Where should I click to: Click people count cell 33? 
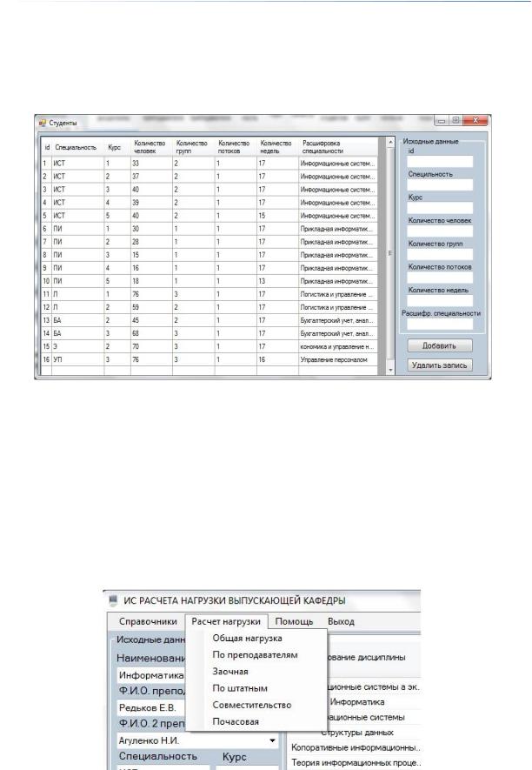[x=151, y=164]
